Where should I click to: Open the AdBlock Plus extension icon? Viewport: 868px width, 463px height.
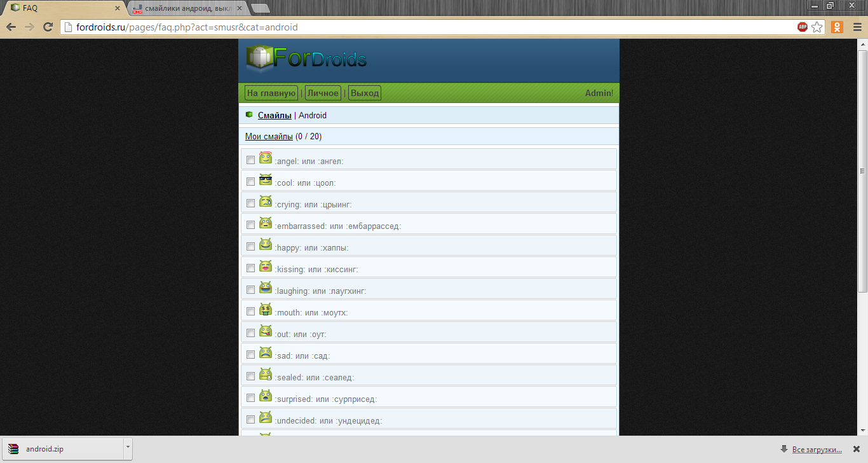click(x=803, y=27)
